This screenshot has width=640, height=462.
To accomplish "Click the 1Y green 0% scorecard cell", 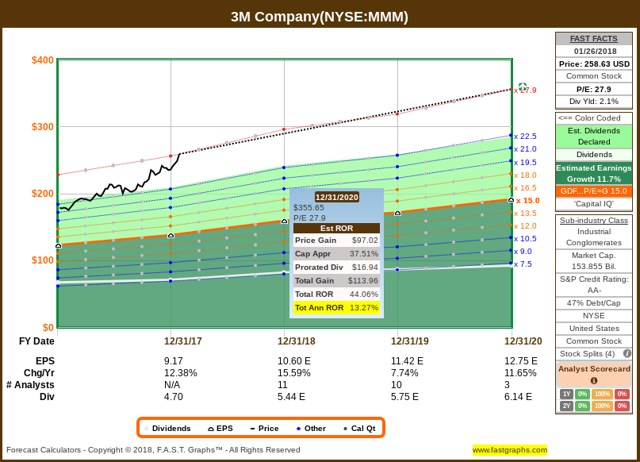I will 582,394.
